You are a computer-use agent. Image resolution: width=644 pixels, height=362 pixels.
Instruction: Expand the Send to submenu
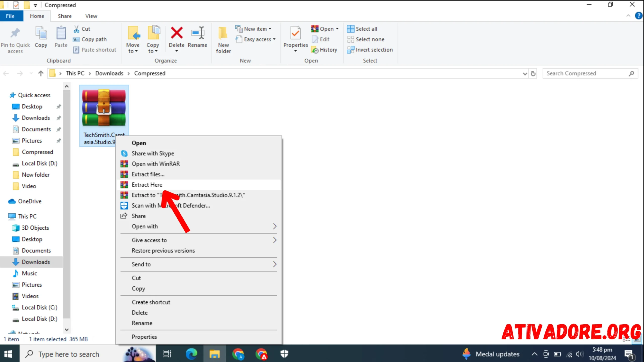coord(199,264)
